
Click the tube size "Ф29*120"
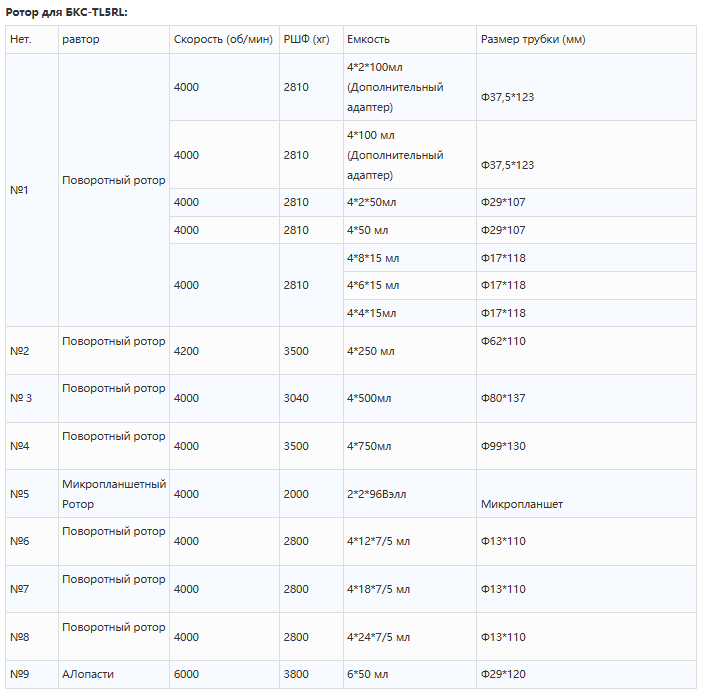pyautogui.click(x=503, y=674)
